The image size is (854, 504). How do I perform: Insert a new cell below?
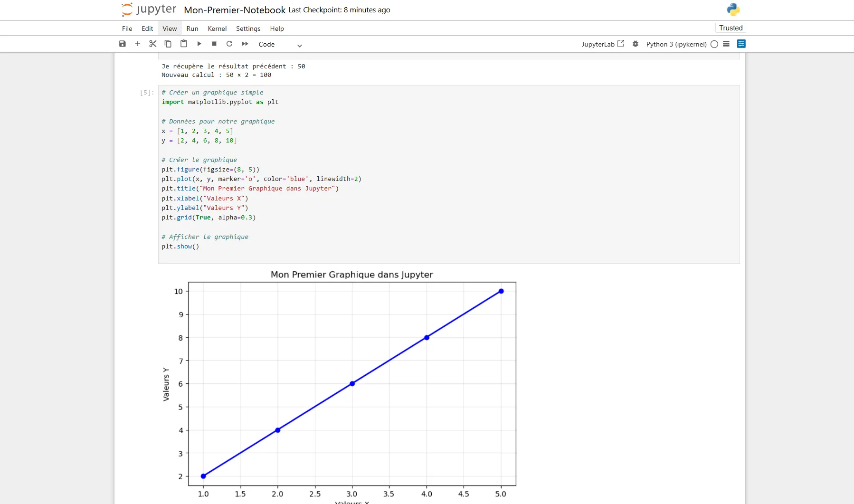137,44
